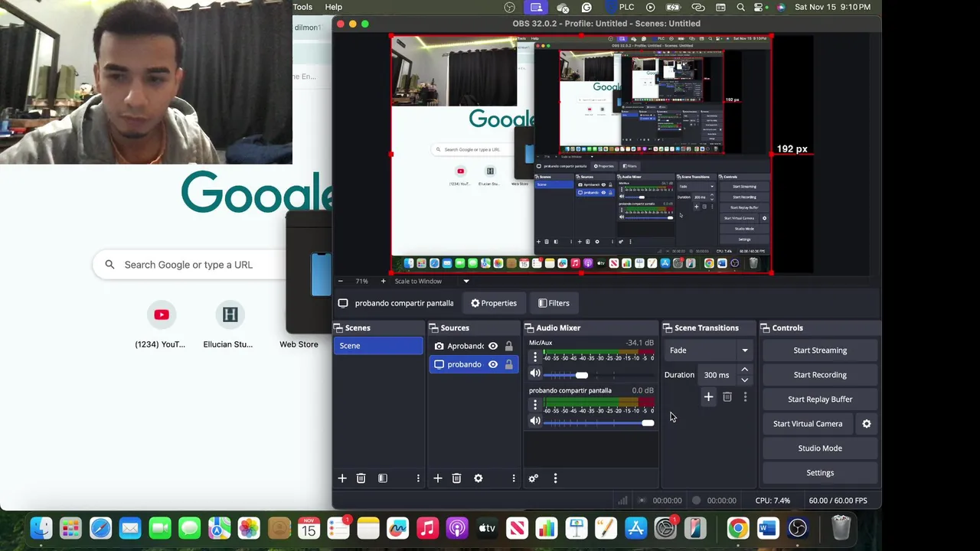
Task: Open the Scenes panel three-dot menu
Action: pos(418,478)
